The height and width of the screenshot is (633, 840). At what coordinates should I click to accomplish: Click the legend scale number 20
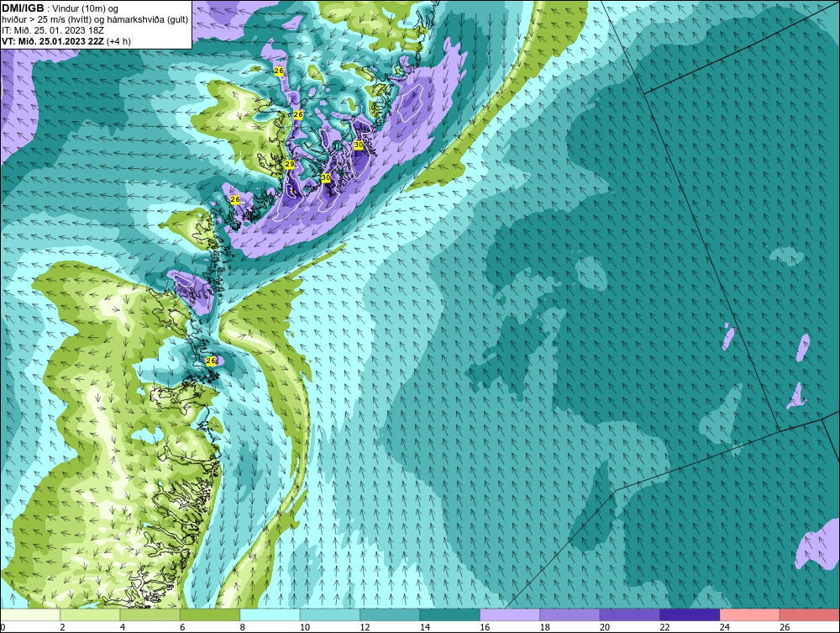605,627
